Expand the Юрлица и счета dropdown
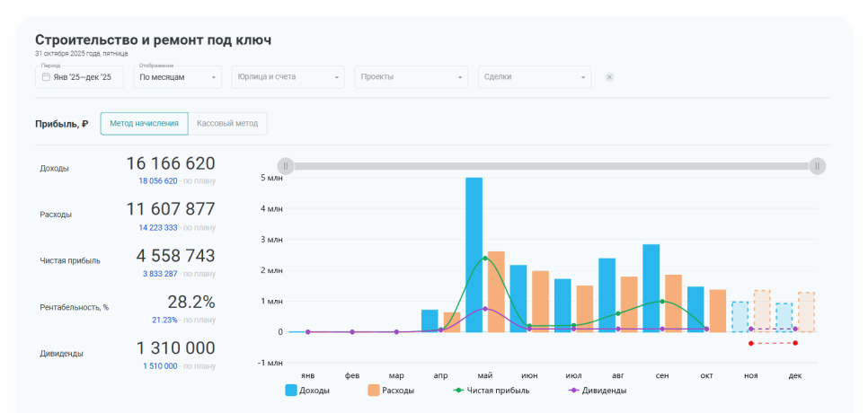The height and width of the screenshot is (413, 868). pyautogui.click(x=288, y=77)
